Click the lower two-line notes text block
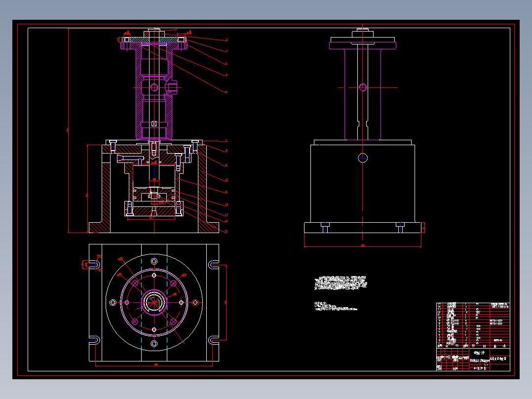Screen dimensions: 532x399 click(336, 306)
